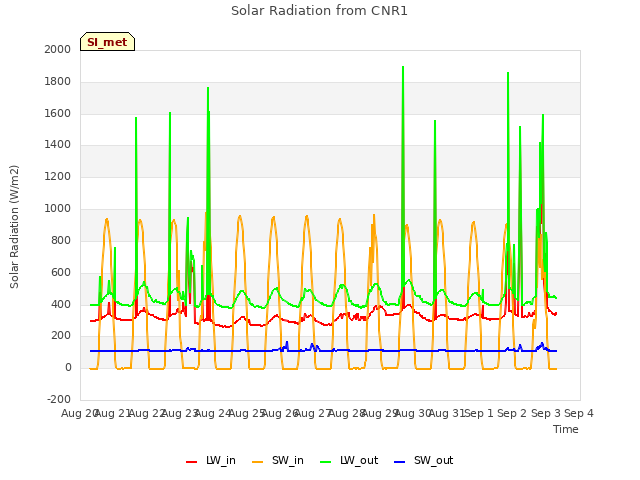Toggle the SW_in legend entry
This screenshot has height=480, width=640.
278,461
